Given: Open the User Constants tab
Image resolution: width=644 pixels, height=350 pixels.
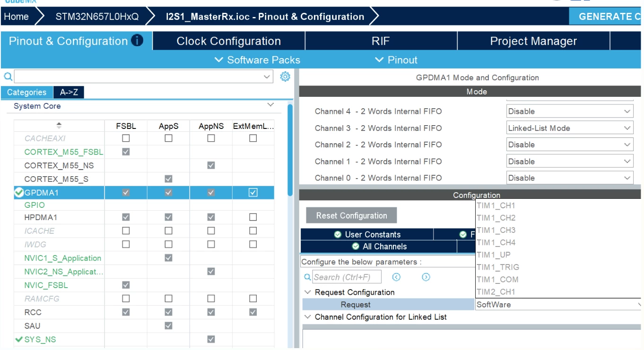Looking at the screenshot, I should [367, 234].
